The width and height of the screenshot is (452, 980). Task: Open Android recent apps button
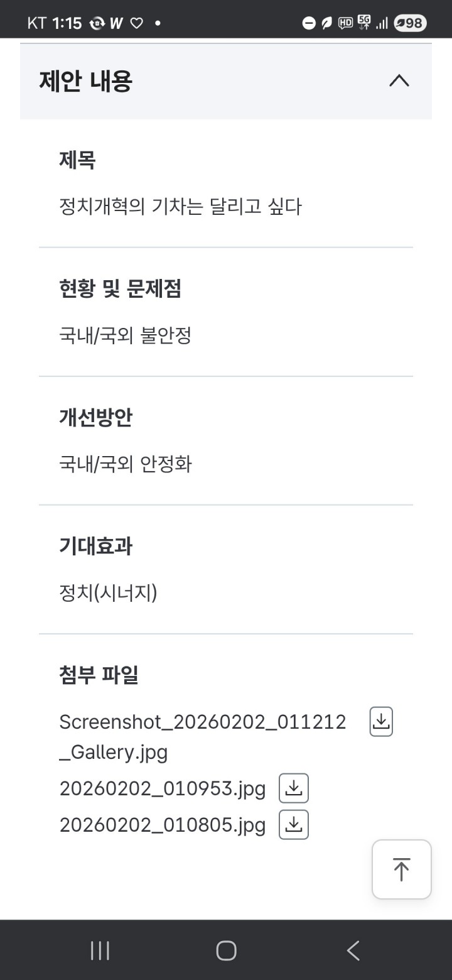pos(100,950)
